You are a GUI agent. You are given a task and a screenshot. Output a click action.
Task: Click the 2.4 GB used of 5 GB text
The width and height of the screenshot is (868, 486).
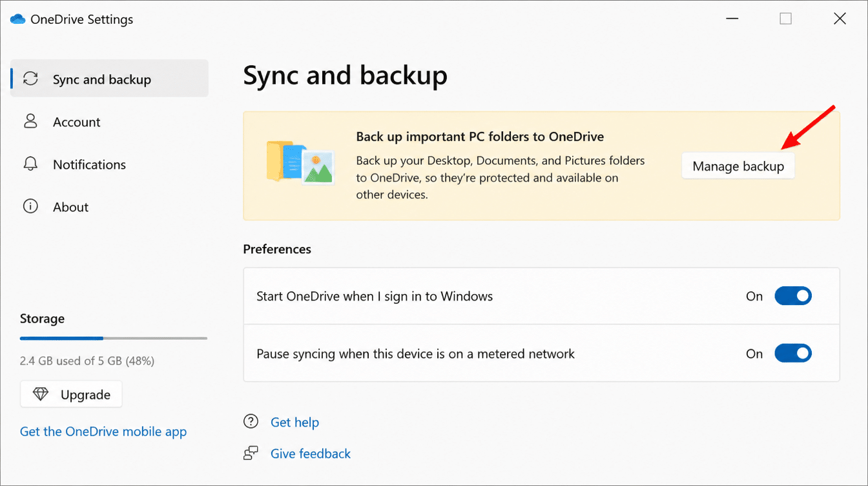click(87, 361)
